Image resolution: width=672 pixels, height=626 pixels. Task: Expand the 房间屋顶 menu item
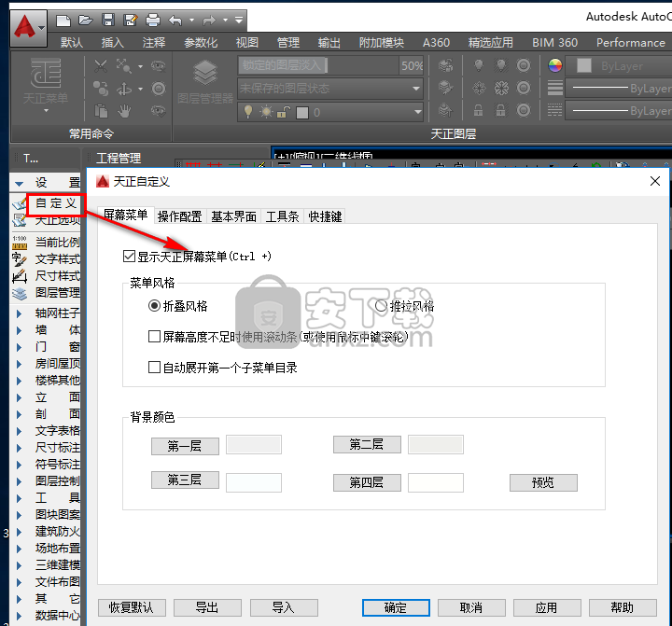[x=19, y=364]
